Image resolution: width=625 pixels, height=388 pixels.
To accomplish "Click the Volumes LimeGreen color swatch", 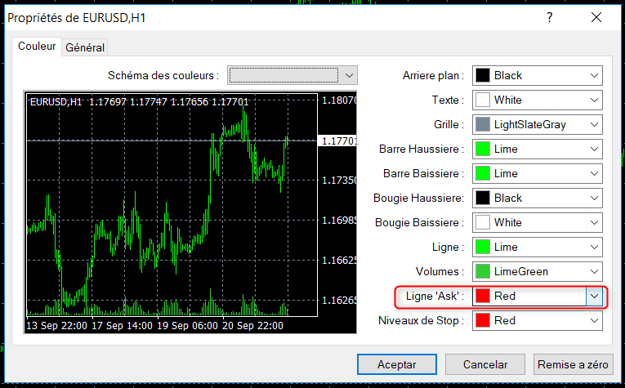I will coord(482,272).
